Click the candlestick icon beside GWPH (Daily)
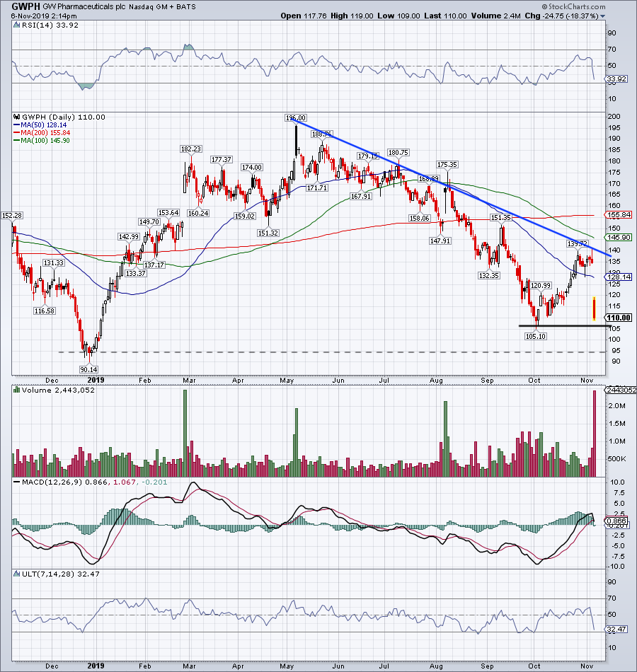Viewport: 637px width, 672px height. click(17, 117)
